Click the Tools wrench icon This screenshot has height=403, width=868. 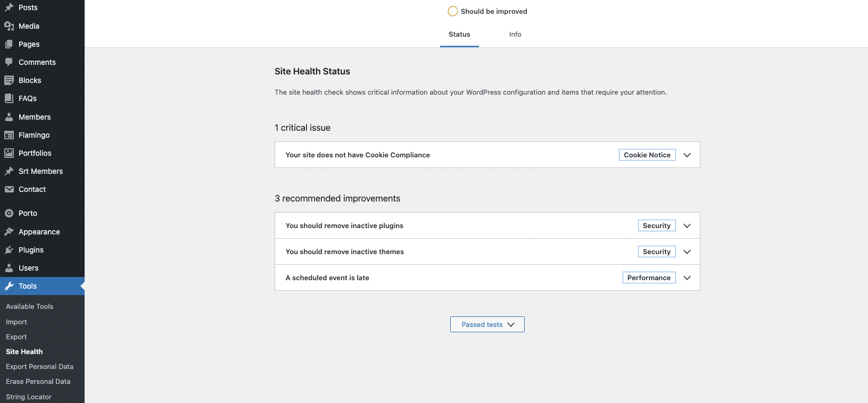[9, 286]
